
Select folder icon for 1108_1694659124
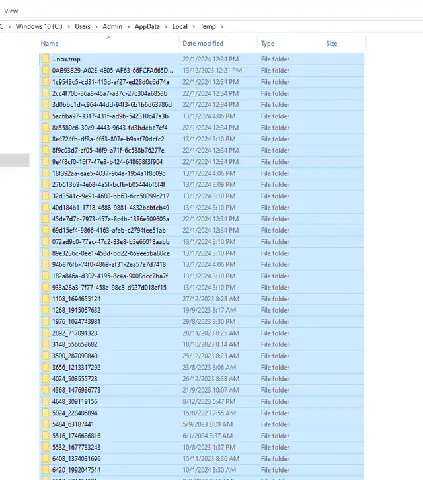tap(46, 299)
